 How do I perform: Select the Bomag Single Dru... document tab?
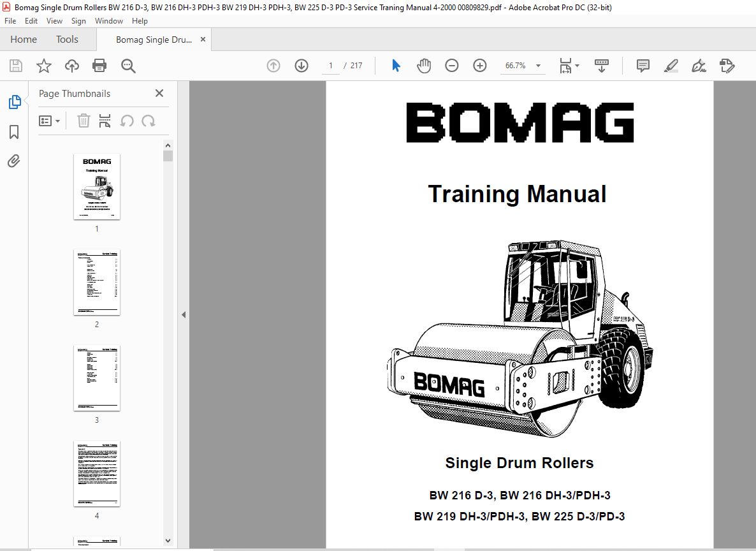(x=154, y=40)
